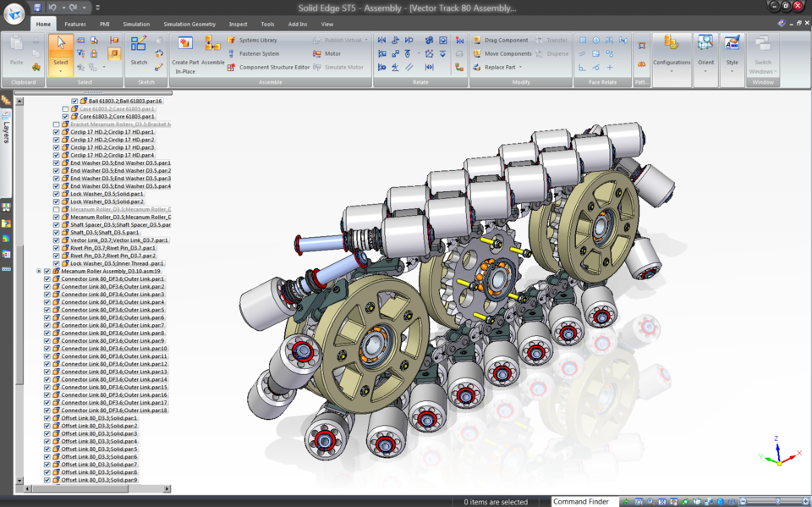Open the Fastener System tool

258,53
